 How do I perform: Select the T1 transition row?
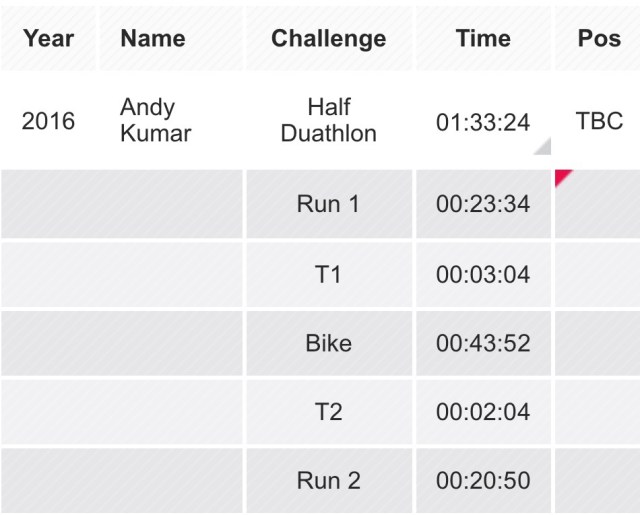328,274
